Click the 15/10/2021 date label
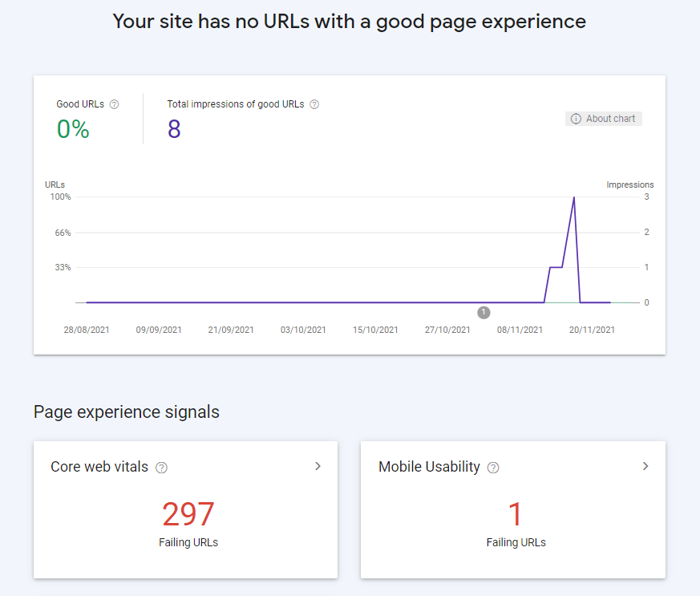This screenshot has height=596, width=700. [x=375, y=330]
